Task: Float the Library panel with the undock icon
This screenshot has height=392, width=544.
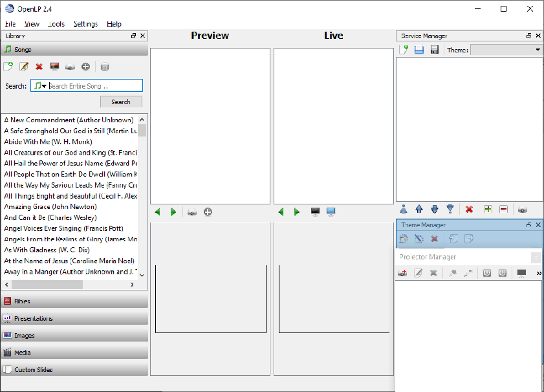Action: [133, 36]
